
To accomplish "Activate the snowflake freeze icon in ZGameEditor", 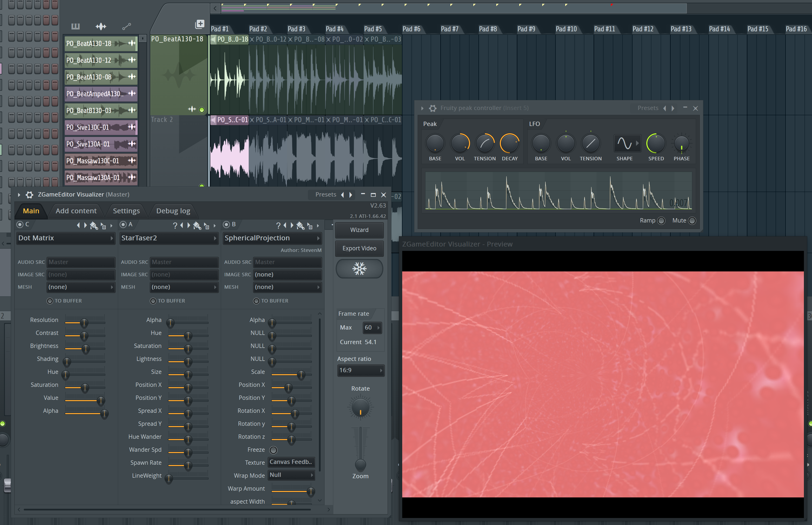I will coord(359,269).
